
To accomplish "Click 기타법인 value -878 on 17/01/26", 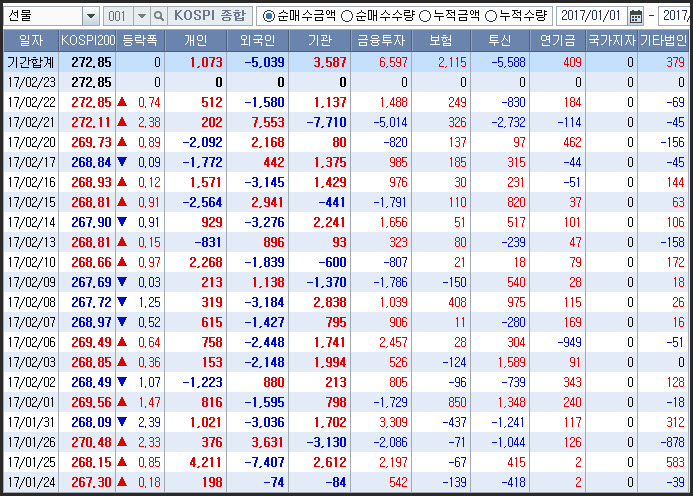I will pyautogui.click(x=672, y=442).
